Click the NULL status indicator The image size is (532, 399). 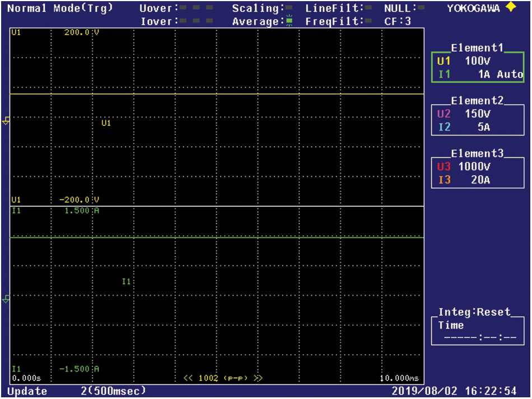click(x=421, y=8)
